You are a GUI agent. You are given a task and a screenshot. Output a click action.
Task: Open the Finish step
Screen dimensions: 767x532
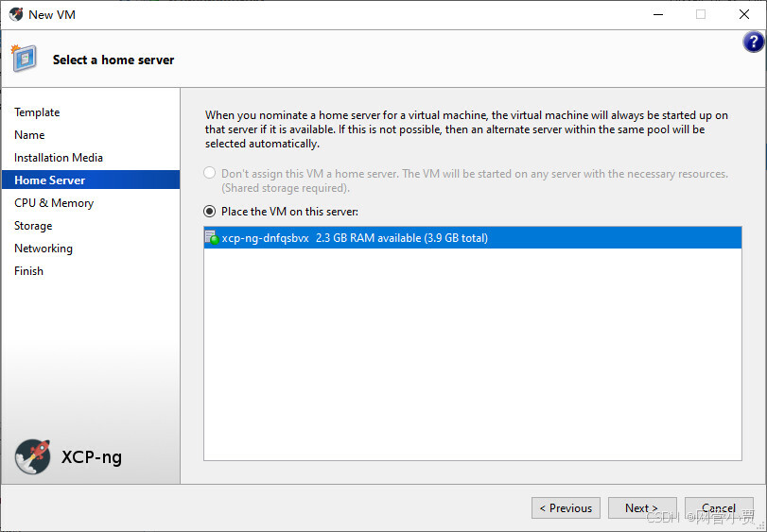tap(29, 270)
